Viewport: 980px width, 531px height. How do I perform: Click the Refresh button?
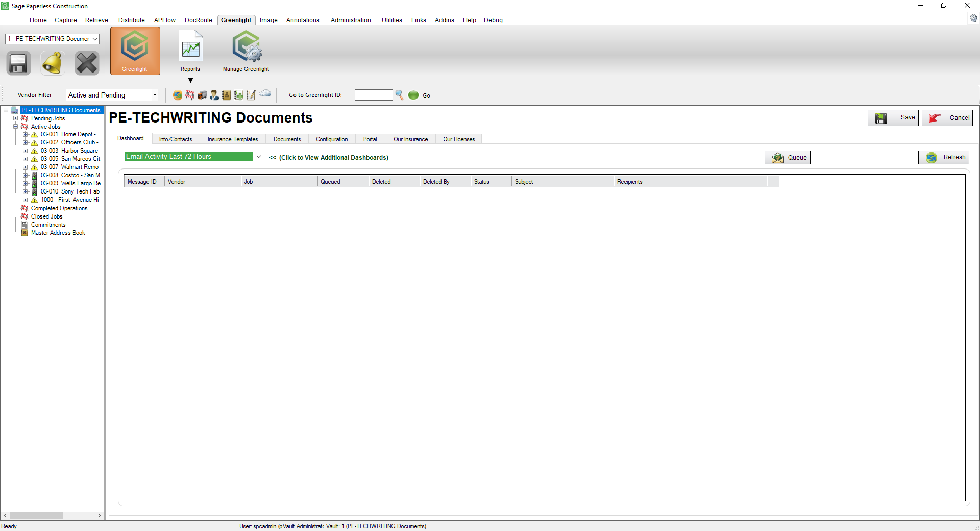pyautogui.click(x=944, y=157)
